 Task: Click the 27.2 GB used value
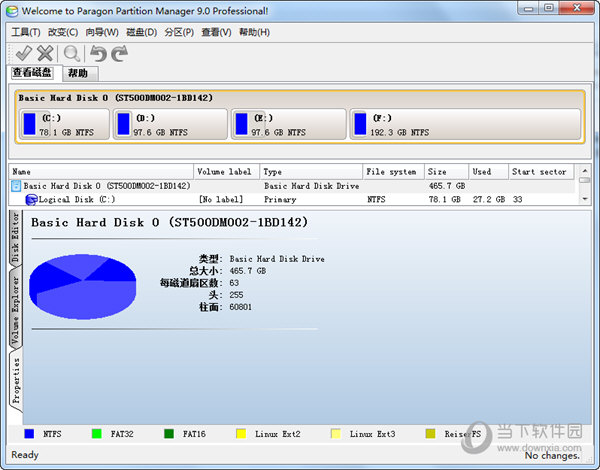pos(489,199)
